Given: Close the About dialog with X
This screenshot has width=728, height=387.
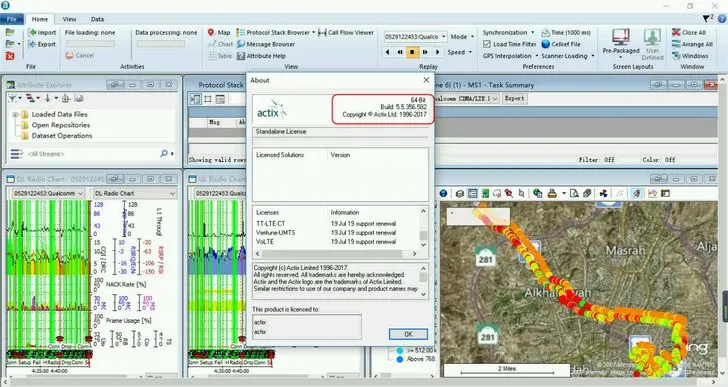Looking at the screenshot, I should (426, 80).
